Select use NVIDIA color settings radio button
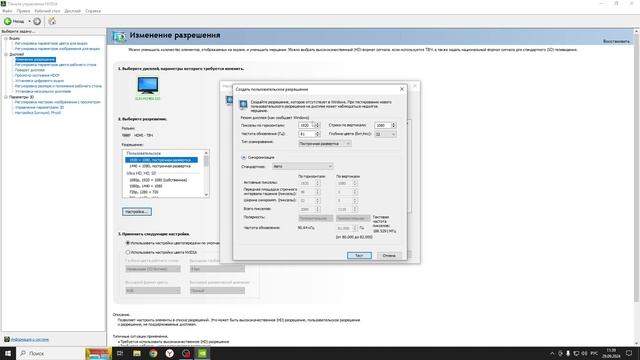Image resolution: width=640 pixels, height=360 pixels. click(128, 252)
